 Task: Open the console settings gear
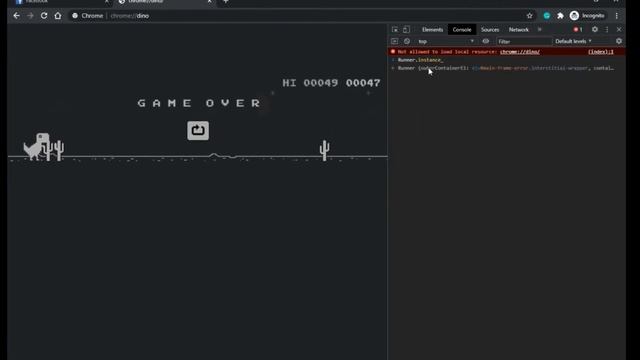pyautogui.click(x=619, y=41)
